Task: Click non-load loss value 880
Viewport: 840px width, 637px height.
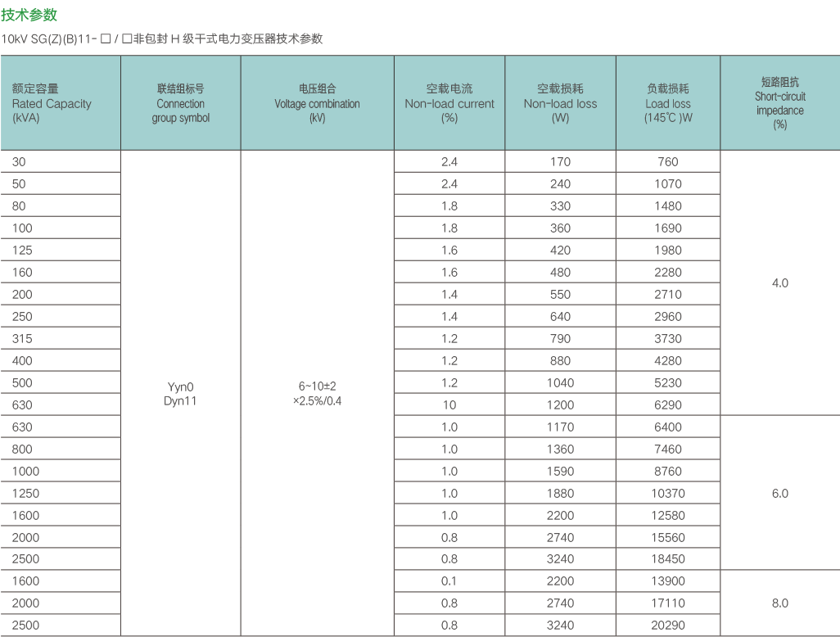Action: [560, 360]
